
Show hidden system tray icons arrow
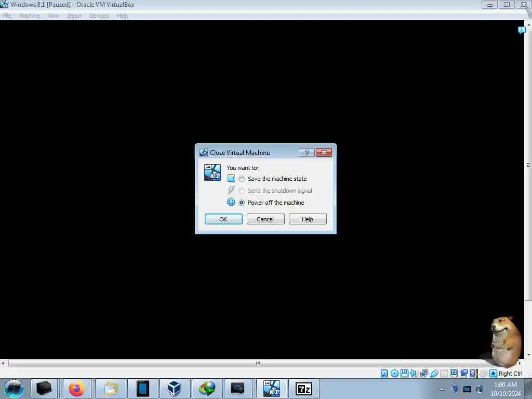click(x=442, y=389)
